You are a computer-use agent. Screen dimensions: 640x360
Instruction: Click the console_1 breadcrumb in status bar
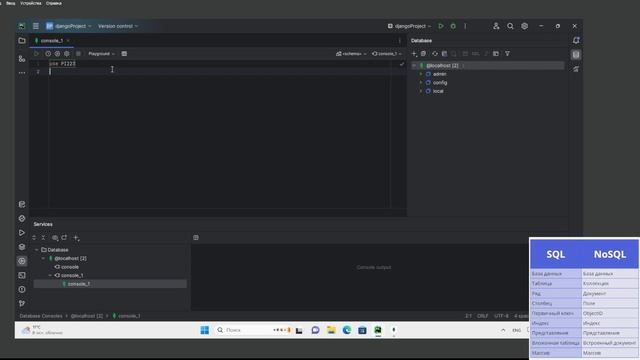pos(129,316)
